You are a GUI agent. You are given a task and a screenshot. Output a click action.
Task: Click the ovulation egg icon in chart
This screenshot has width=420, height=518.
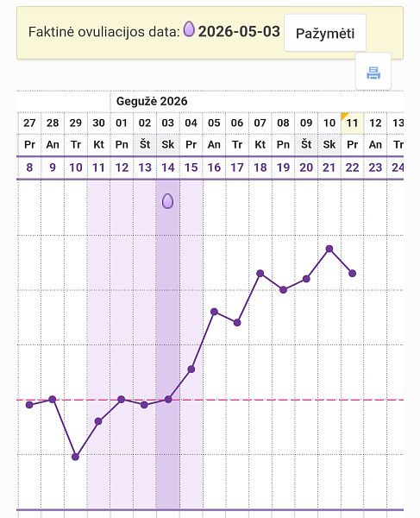[167, 201]
